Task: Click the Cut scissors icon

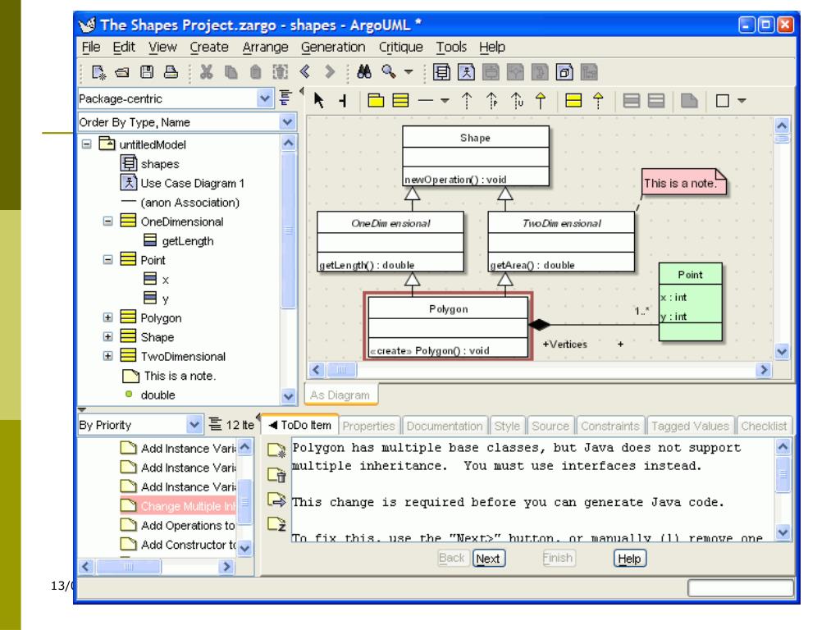Action: 206,72
